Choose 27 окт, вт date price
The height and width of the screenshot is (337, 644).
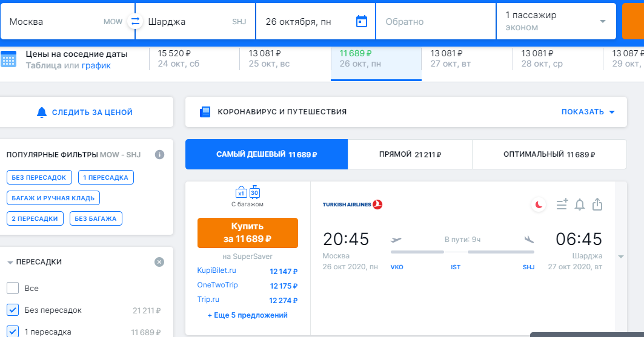(467, 59)
